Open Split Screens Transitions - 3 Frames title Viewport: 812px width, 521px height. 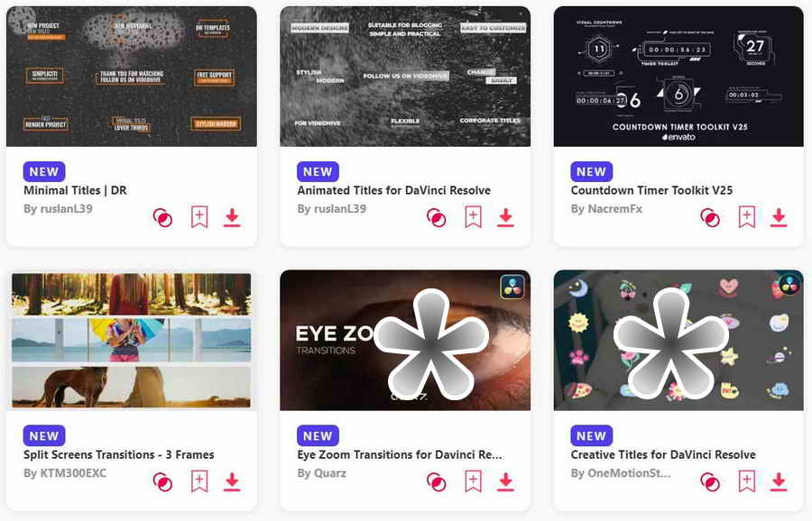(x=118, y=455)
